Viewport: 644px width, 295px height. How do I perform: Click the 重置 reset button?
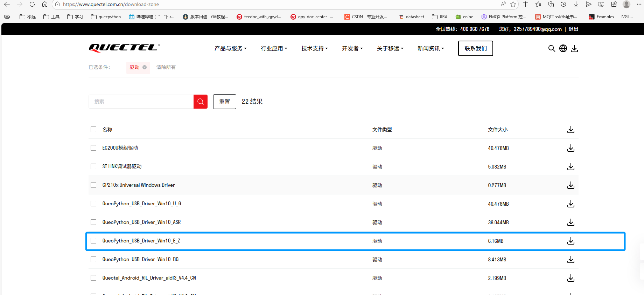click(x=225, y=102)
